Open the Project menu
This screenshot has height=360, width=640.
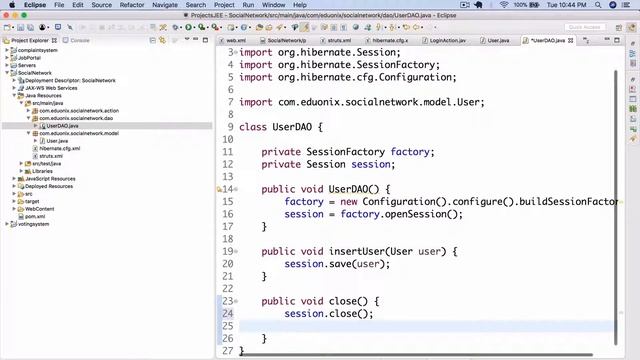[x=224, y=5]
